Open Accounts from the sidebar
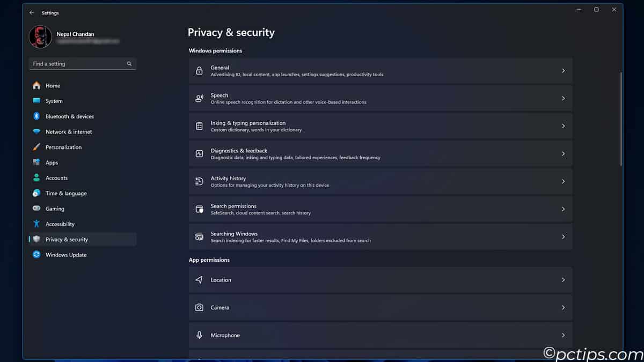Screen dimensions: 644x362 click(x=56, y=178)
